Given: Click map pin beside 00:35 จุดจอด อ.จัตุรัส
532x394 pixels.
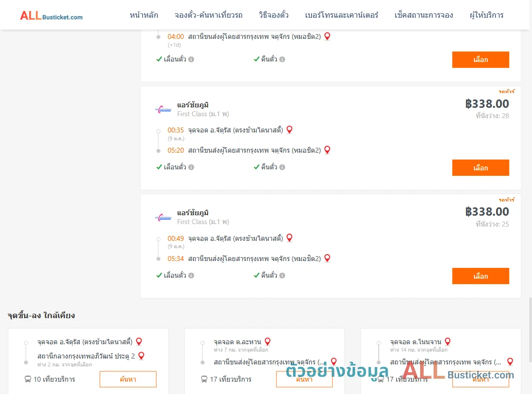Looking at the screenshot, I should [x=290, y=130].
